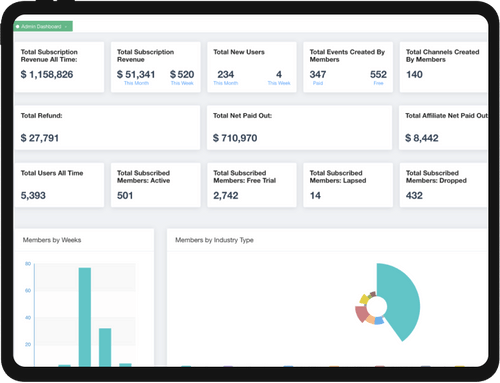
Task: Click the 14 lapsed members value
Action: (315, 195)
